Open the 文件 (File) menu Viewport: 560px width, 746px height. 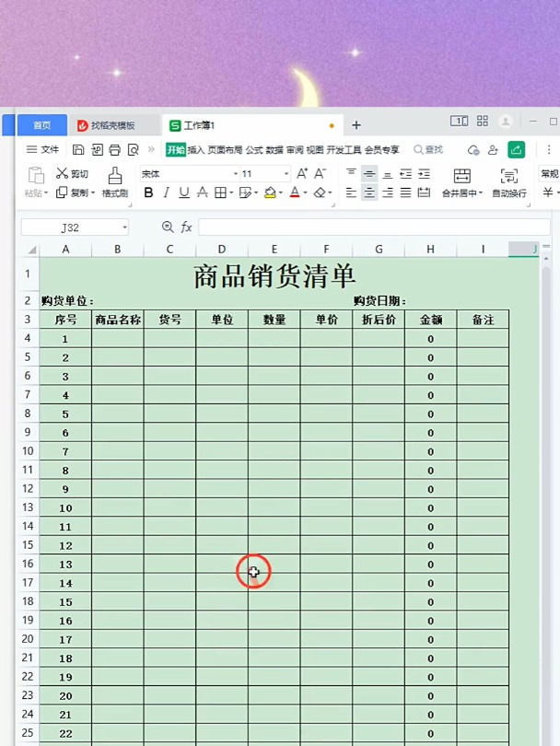point(42,149)
